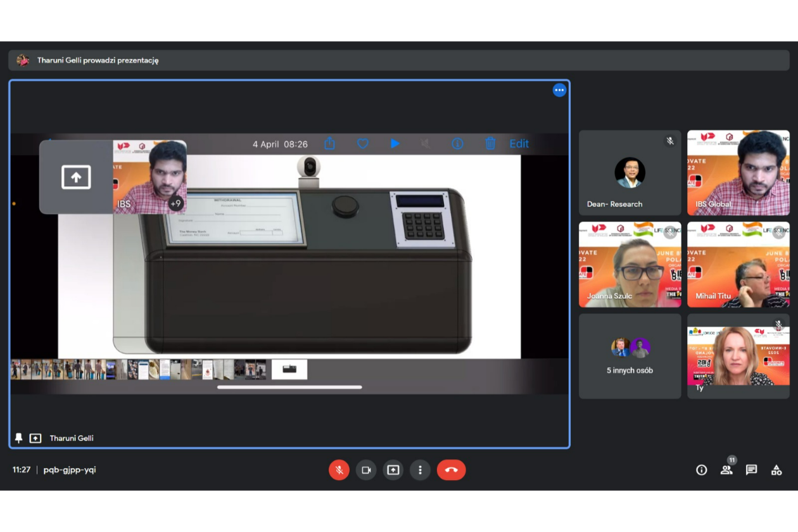Click the photo info circle icon
Viewport: 798px width, 532px height.
(x=457, y=144)
